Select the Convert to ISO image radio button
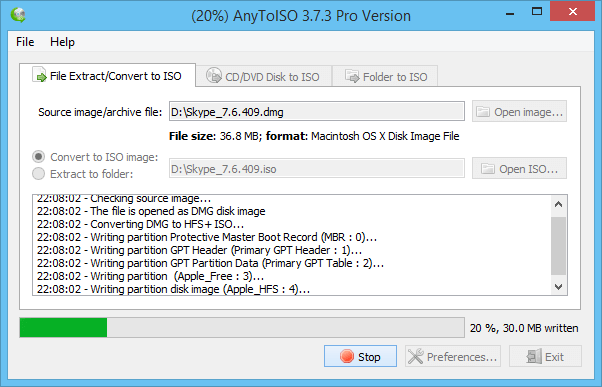 click(38, 157)
